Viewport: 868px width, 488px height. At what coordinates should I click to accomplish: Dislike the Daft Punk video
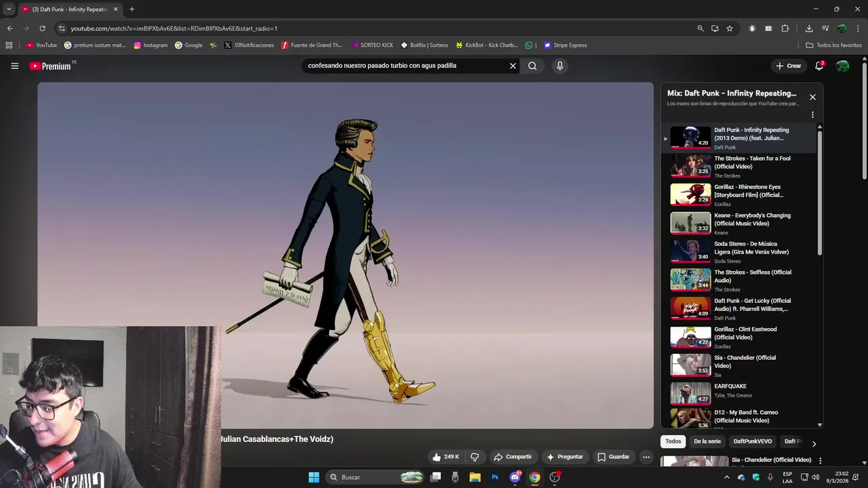pos(475,457)
